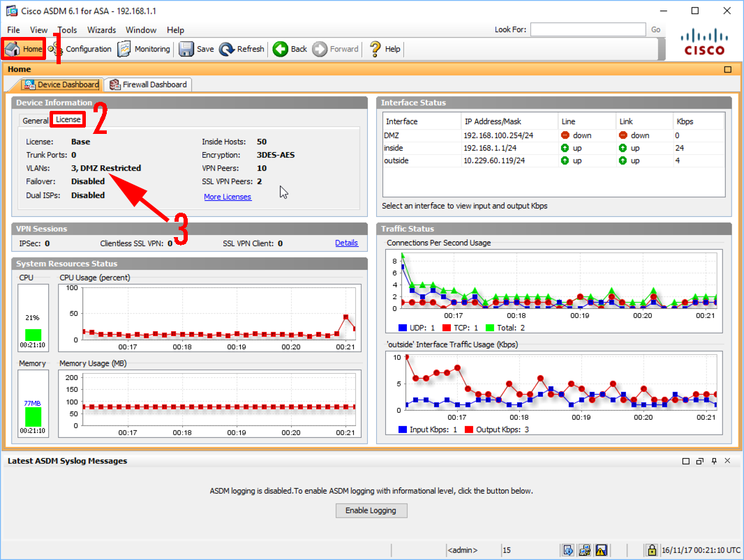Click the inside line up status icon
Image resolution: width=744 pixels, height=560 pixels.
(x=565, y=148)
